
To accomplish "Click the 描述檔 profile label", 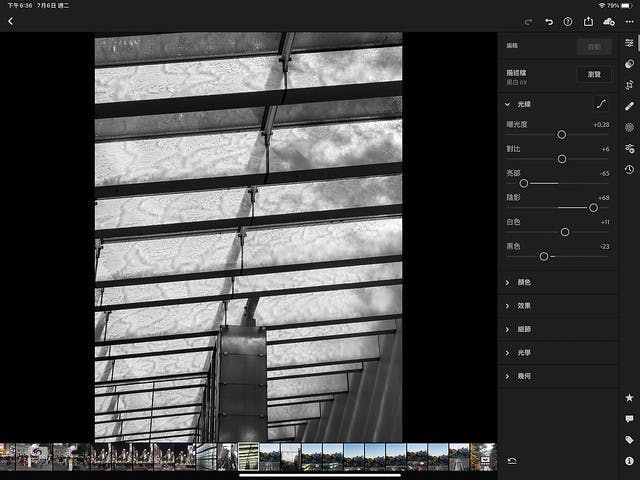I will (x=516, y=73).
